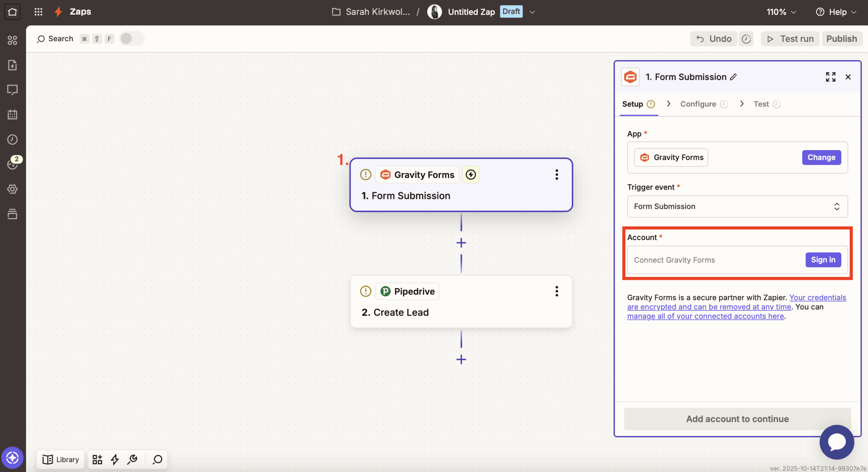868x472 pixels.
Task: Click the settings gear icon in sidebar
Action: pyautogui.click(x=12, y=189)
